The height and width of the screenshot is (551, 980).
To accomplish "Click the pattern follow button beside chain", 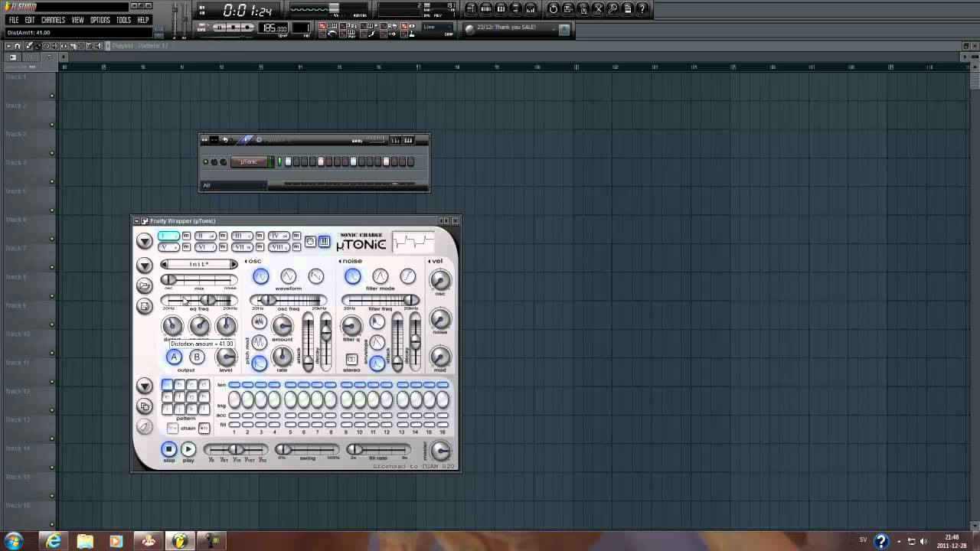I will (x=204, y=428).
